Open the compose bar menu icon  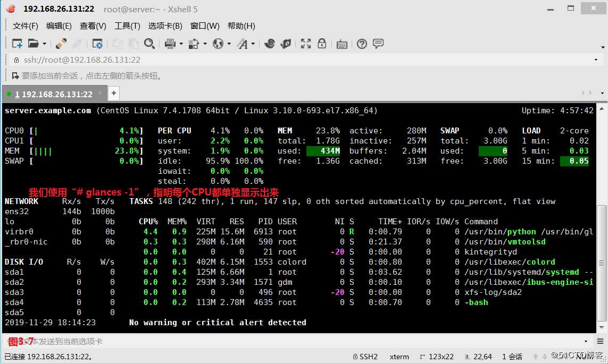coord(600,342)
